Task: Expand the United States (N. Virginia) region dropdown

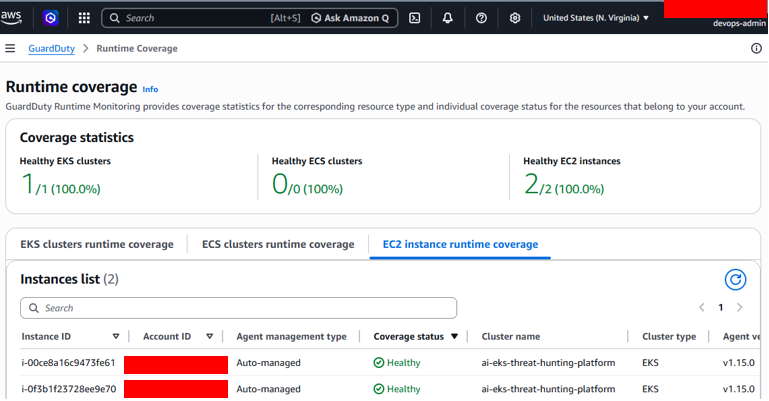Action: pyautogui.click(x=595, y=18)
